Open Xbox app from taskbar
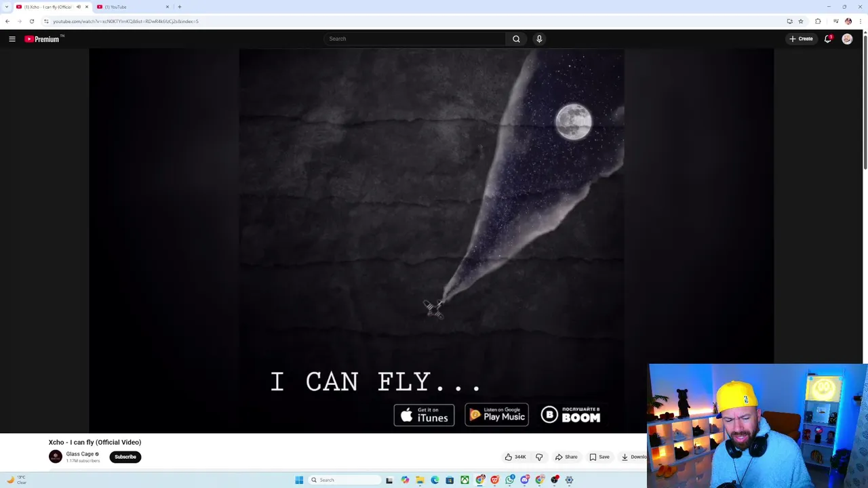This screenshot has height=488, width=868. click(465, 480)
